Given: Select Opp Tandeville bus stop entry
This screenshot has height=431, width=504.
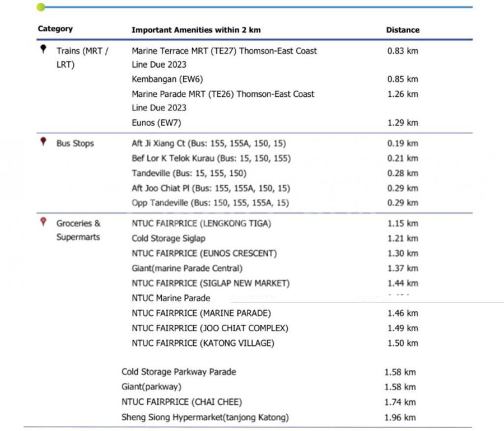Looking at the screenshot, I should pyautogui.click(x=211, y=203).
